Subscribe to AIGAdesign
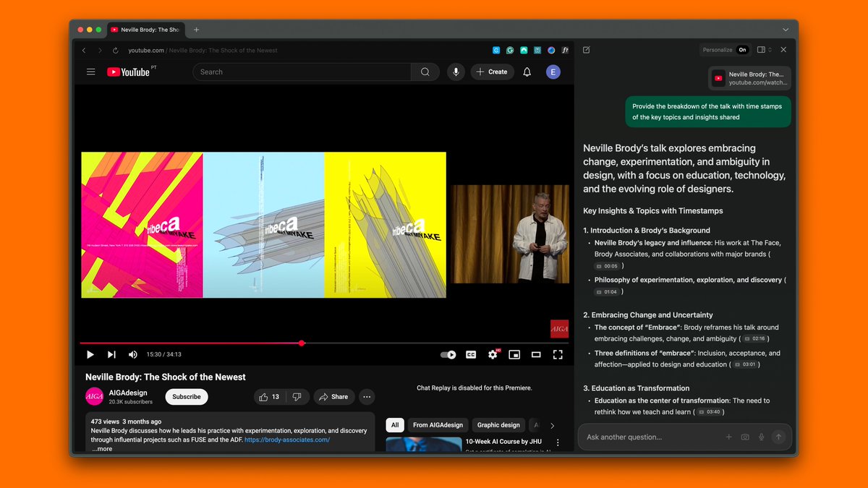Image resolution: width=868 pixels, height=488 pixels. pyautogui.click(x=187, y=397)
